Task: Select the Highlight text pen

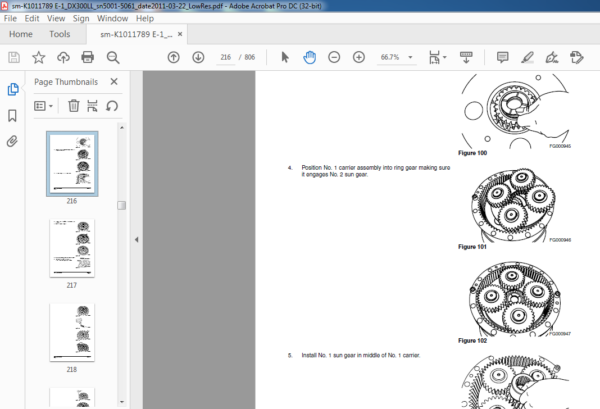Action: 527,57
